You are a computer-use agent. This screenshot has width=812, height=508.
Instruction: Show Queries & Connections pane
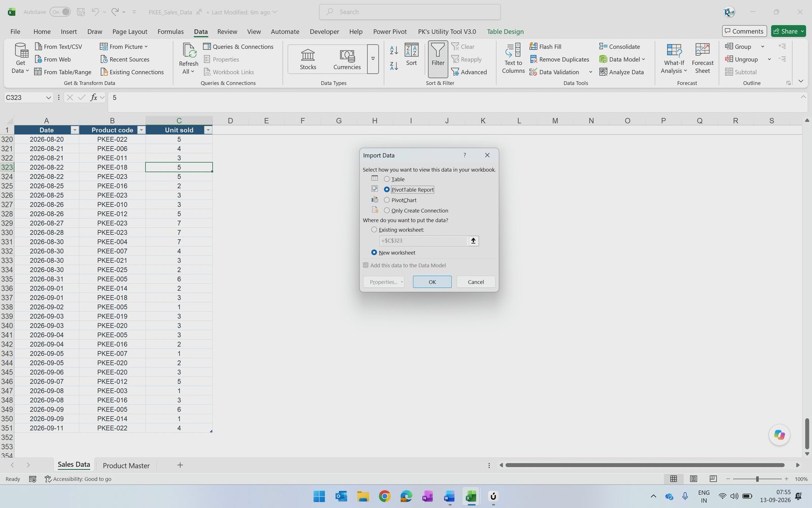pos(238,46)
